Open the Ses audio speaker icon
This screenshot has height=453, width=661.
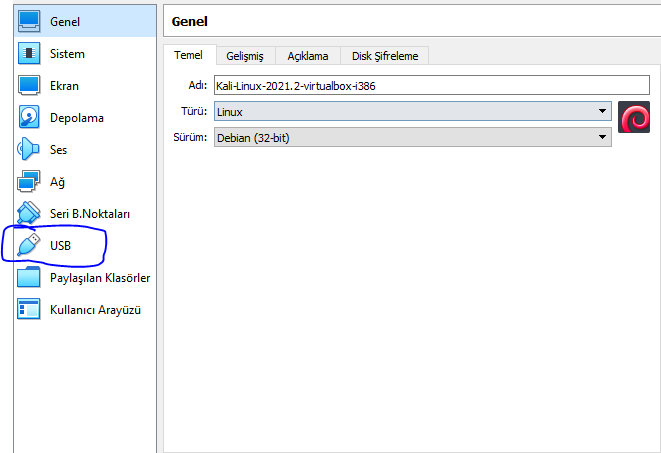tap(29, 150)
